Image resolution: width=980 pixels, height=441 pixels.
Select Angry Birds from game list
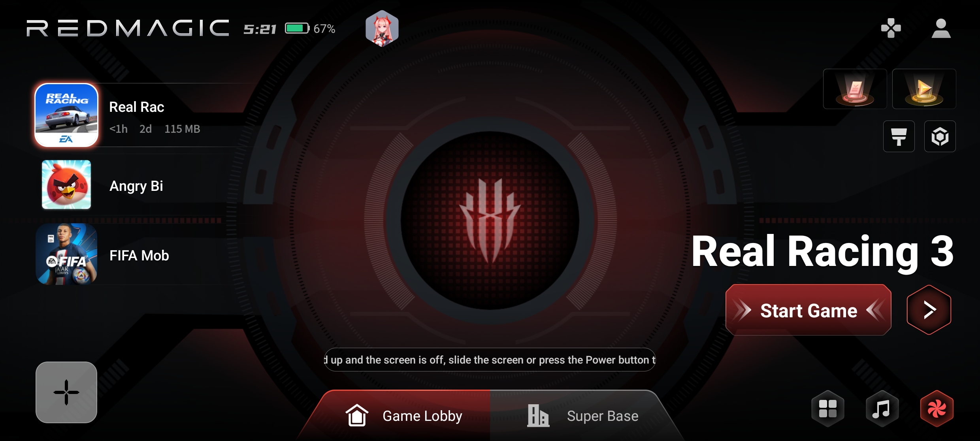click(x=68, y=184)
